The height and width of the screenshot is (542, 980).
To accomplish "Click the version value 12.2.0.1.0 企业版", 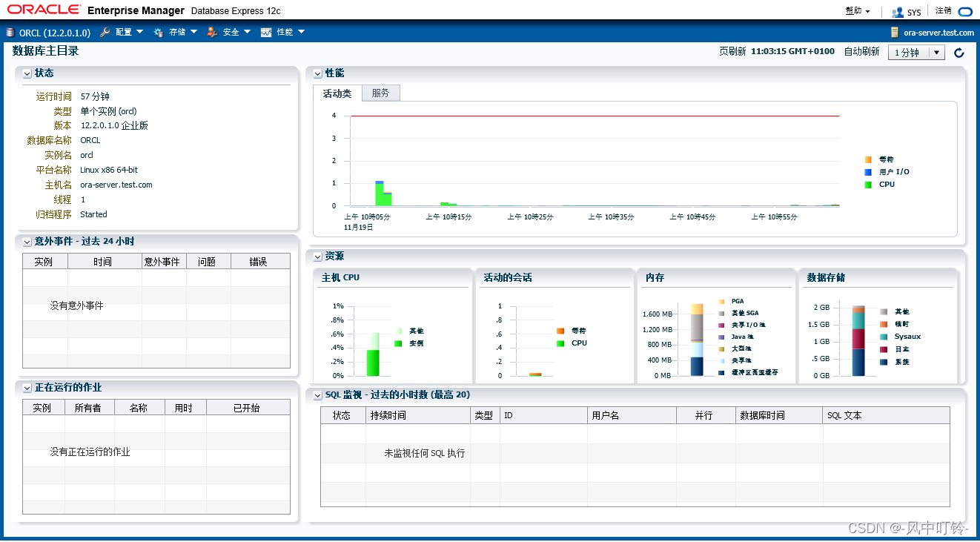I will point(114,125).
